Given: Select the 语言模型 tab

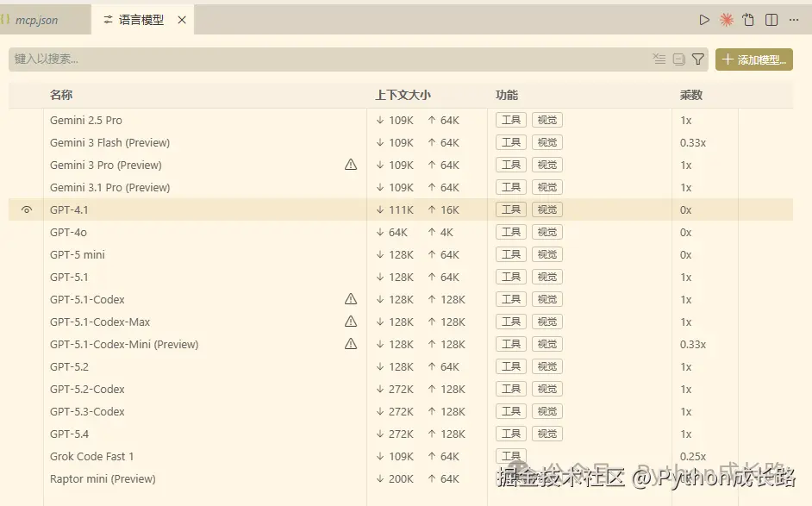Looking at the screenshot, I should click(x=141, y=20).
